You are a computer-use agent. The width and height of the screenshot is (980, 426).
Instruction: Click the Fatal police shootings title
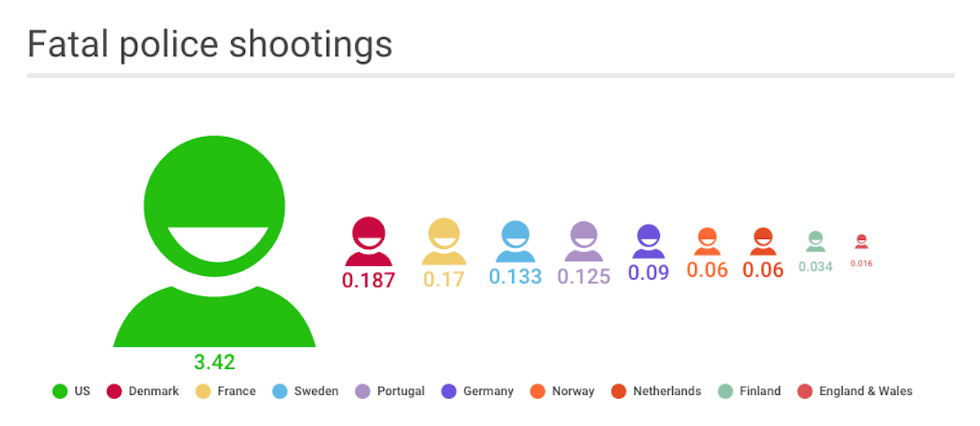[x=210, y=46]
